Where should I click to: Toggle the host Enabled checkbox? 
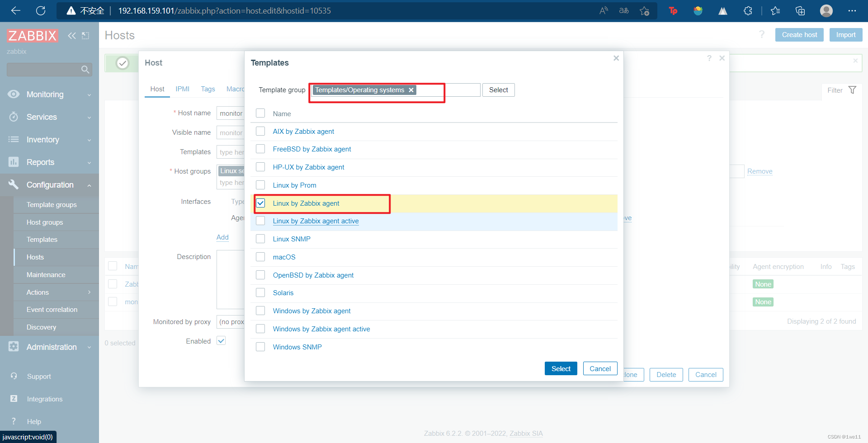click(x=221, y=341)
